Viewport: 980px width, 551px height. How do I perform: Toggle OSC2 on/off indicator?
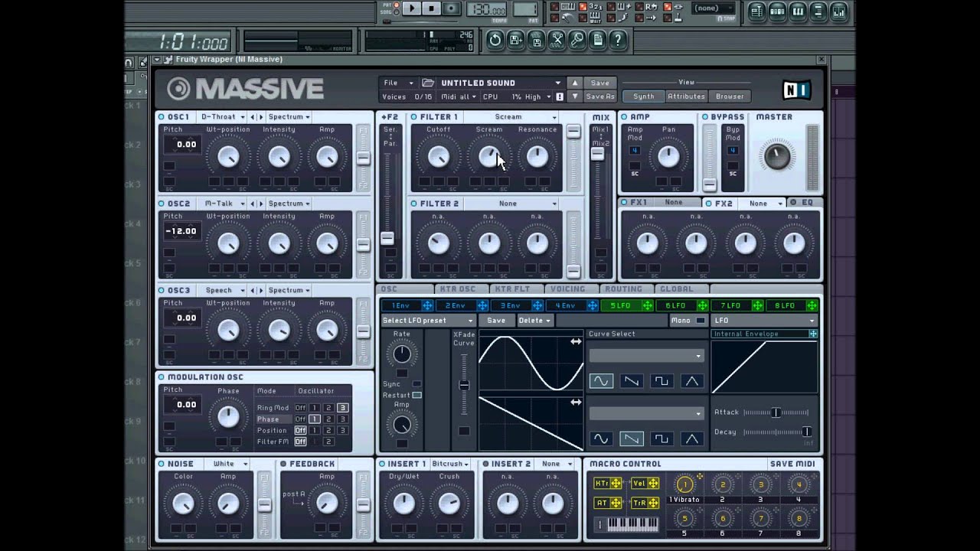coord(162,204)
